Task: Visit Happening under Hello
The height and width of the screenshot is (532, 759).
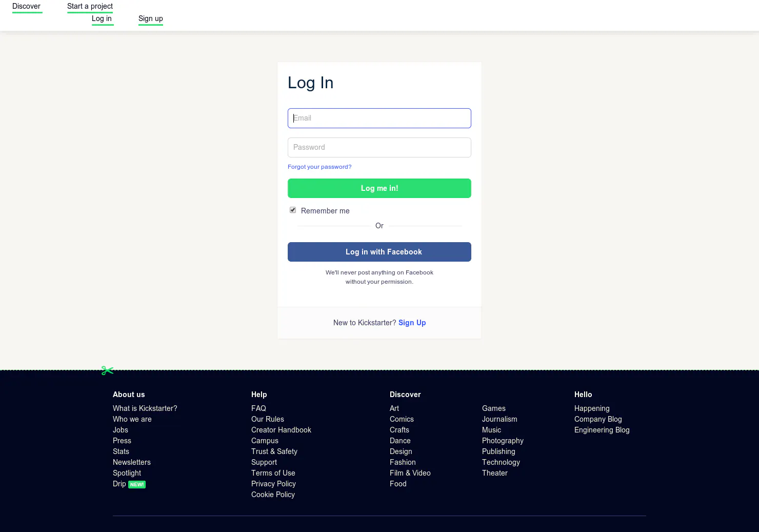Action: 592,408
